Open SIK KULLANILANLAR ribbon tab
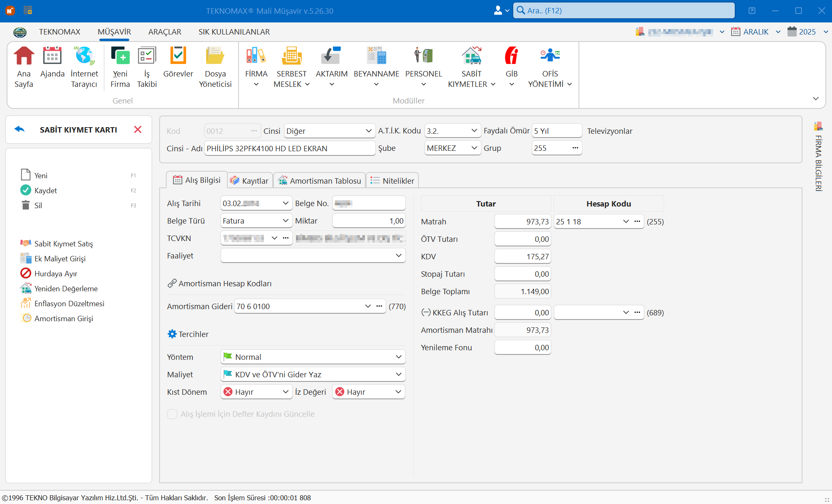Viewport: 832px width, 504px height. [234, 32]
